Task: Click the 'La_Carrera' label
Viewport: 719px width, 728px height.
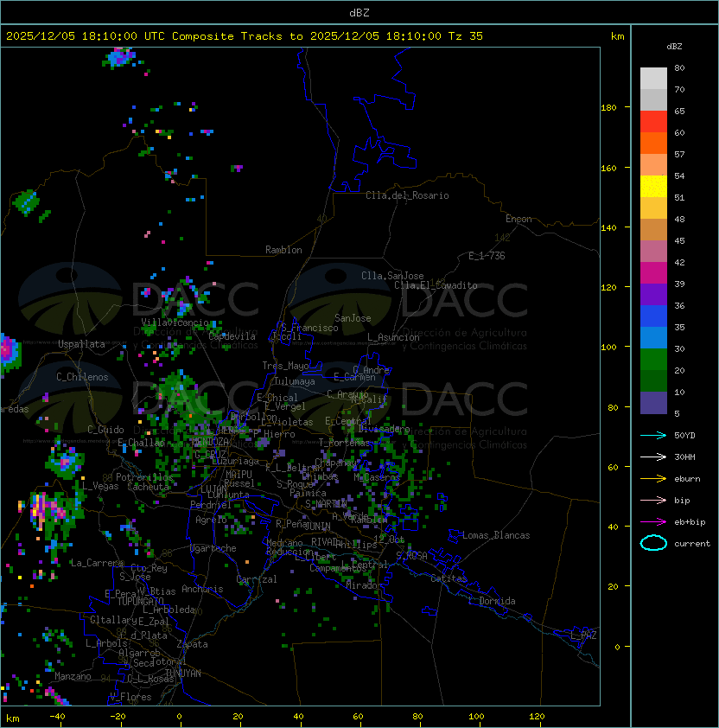Action: coord(97,563)
